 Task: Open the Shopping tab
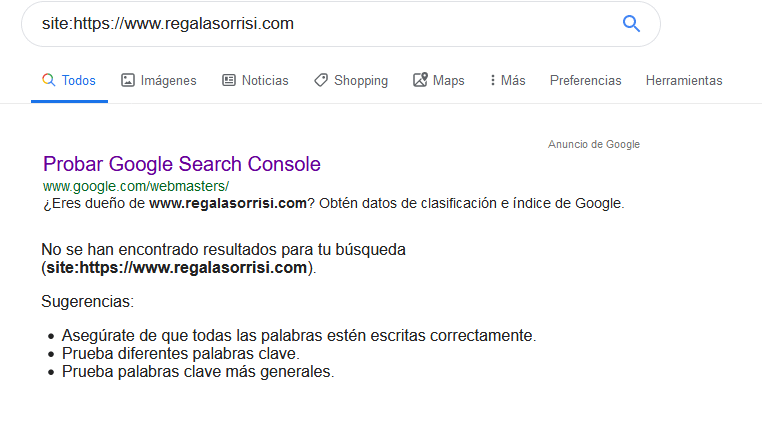tap(351, 80)
